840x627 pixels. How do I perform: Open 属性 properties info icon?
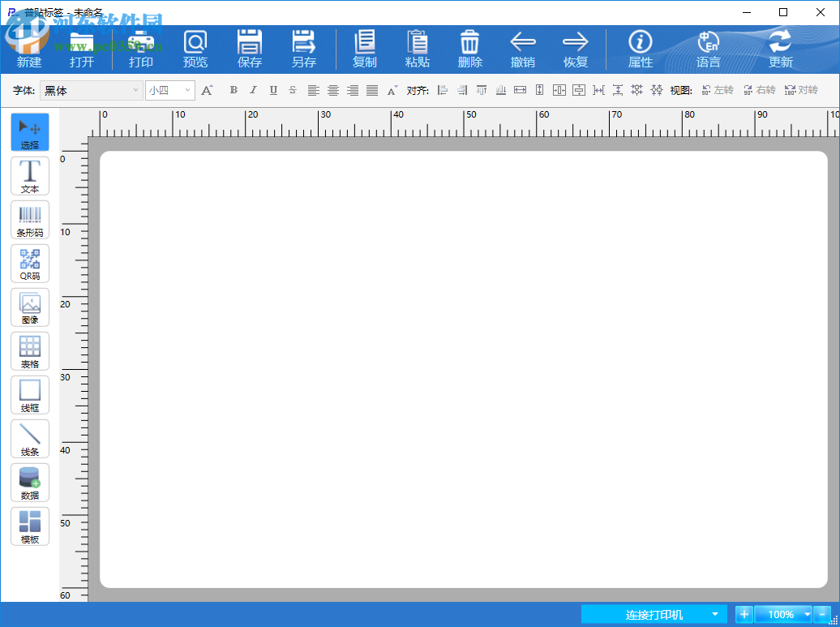pos(641,49)
